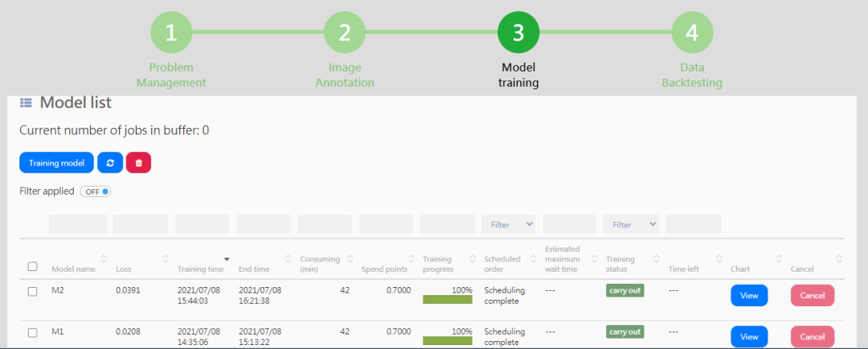Click the Training model button

click(x=56, y=163)
